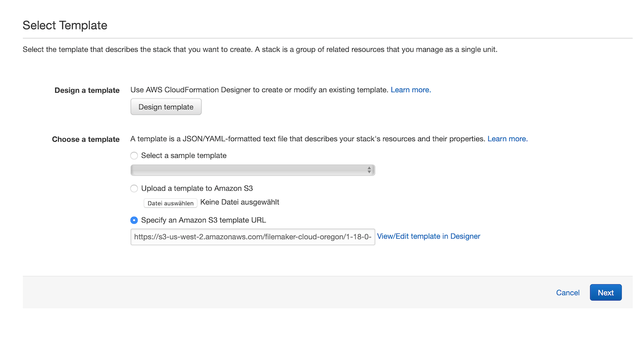644x343 pixels.
Task: Click the "Select Template" page heading
Action: pyautogui.click(x=65, y=25)
